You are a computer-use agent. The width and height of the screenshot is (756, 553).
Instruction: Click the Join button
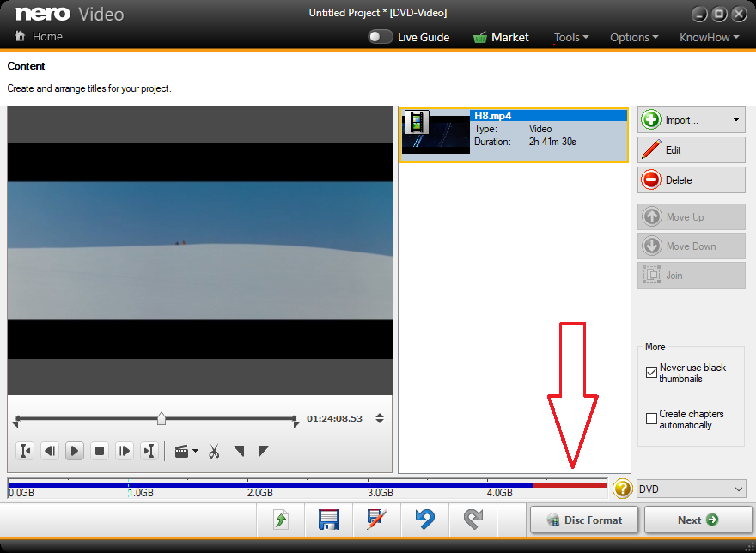point(691,275)
